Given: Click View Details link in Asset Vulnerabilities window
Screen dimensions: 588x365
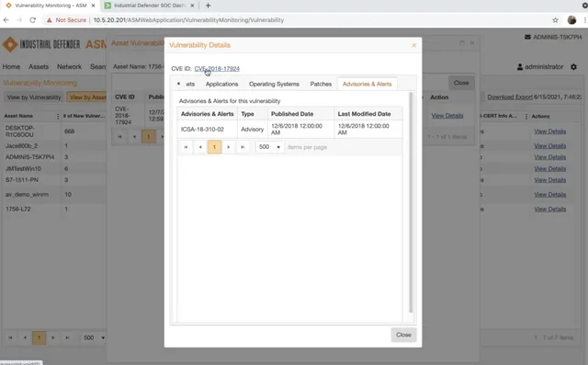Looking at the screenshot, I should pos(447,116).
